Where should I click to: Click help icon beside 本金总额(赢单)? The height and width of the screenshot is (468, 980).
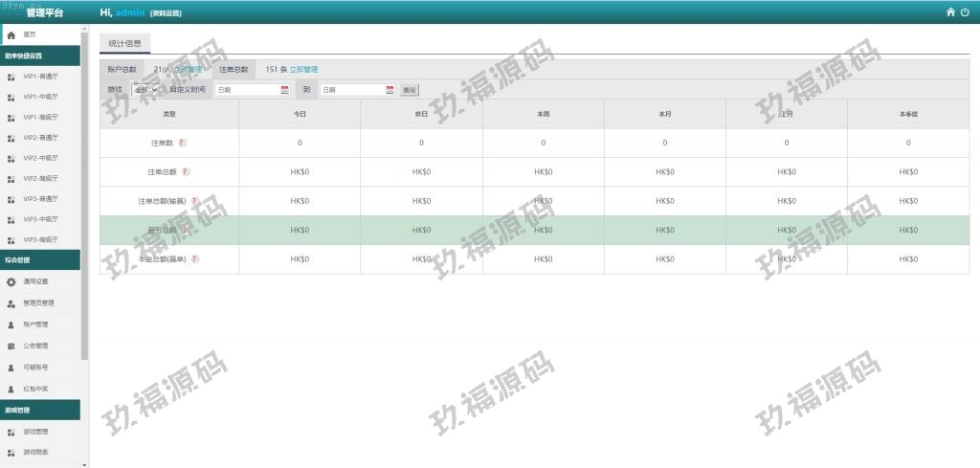point(194,259)
